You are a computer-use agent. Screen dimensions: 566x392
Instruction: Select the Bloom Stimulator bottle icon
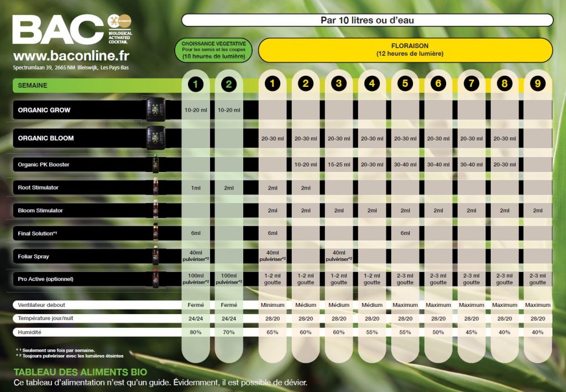pos(155,210)
